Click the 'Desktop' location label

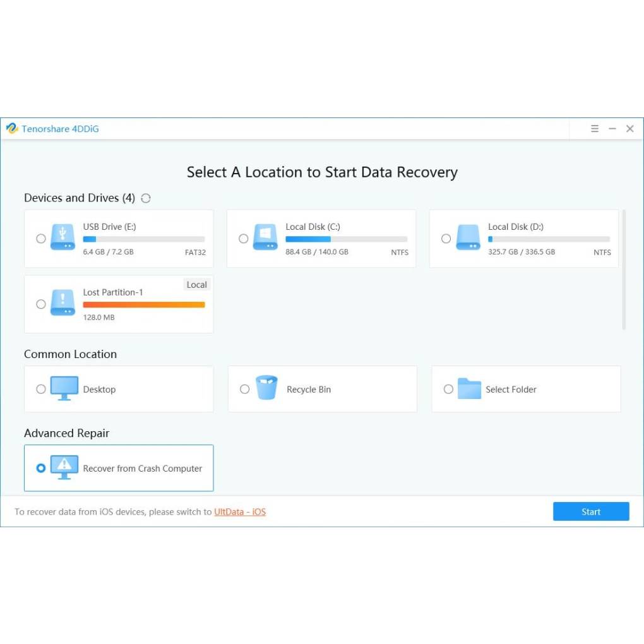tap(99, 390)
